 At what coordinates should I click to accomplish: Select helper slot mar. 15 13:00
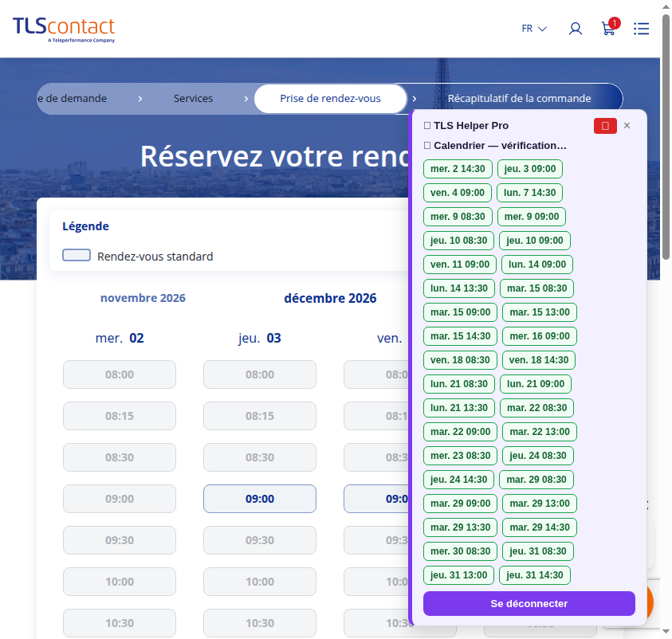click(540, 312)
